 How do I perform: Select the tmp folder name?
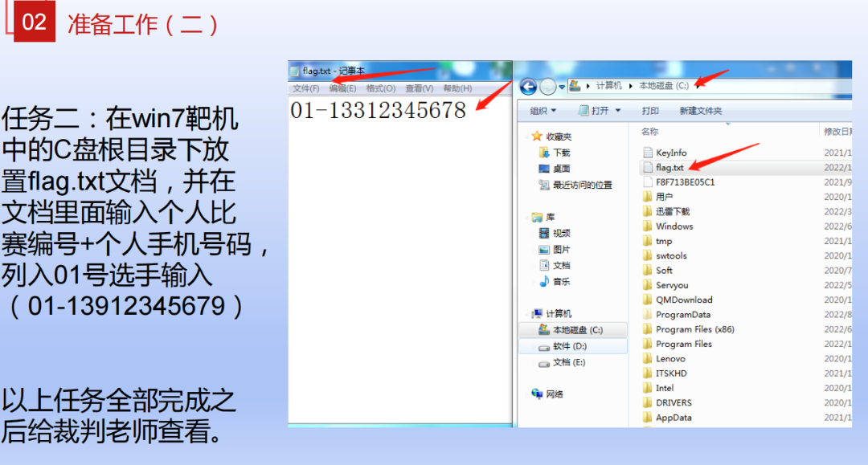664,241
